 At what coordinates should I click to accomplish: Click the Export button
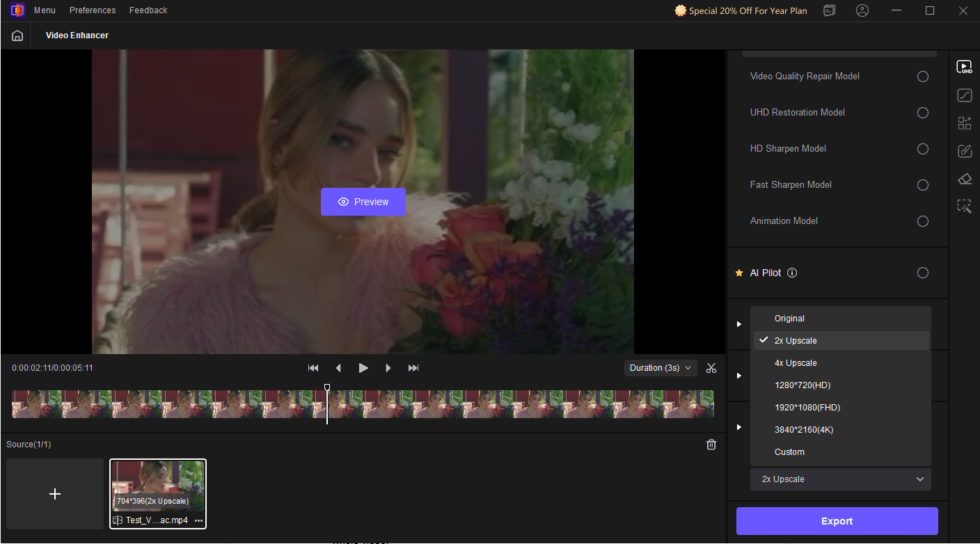coord(837,521)
